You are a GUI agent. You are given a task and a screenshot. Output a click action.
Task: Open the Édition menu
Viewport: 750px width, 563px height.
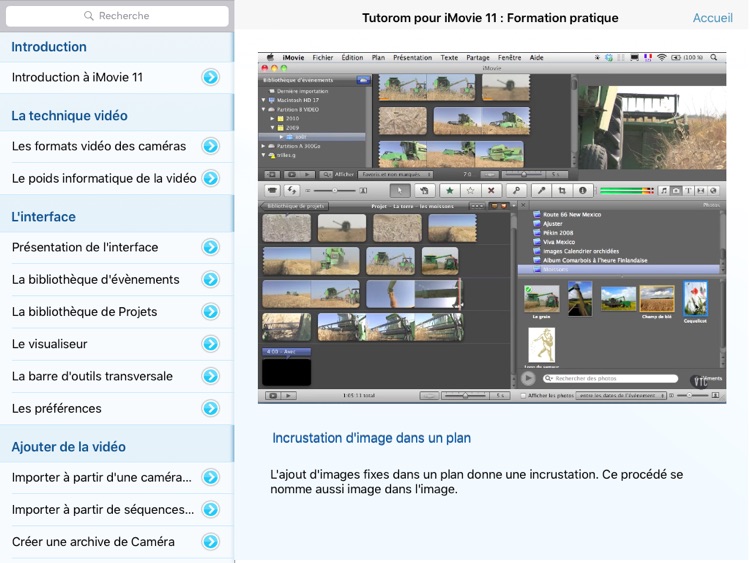pyautogui.click(x=352, y=57)
